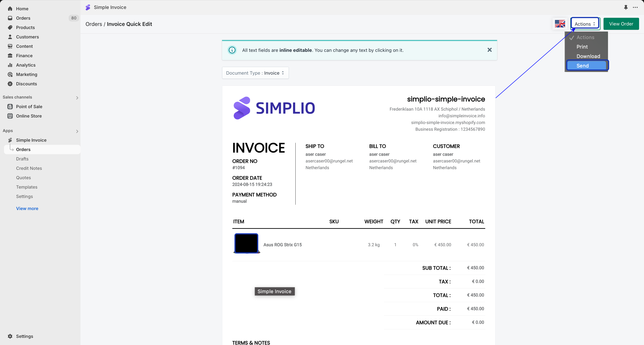This screenshot has width=644, height=345.
Task: Open the three-dot more options menu
Action: coord(635,7)
